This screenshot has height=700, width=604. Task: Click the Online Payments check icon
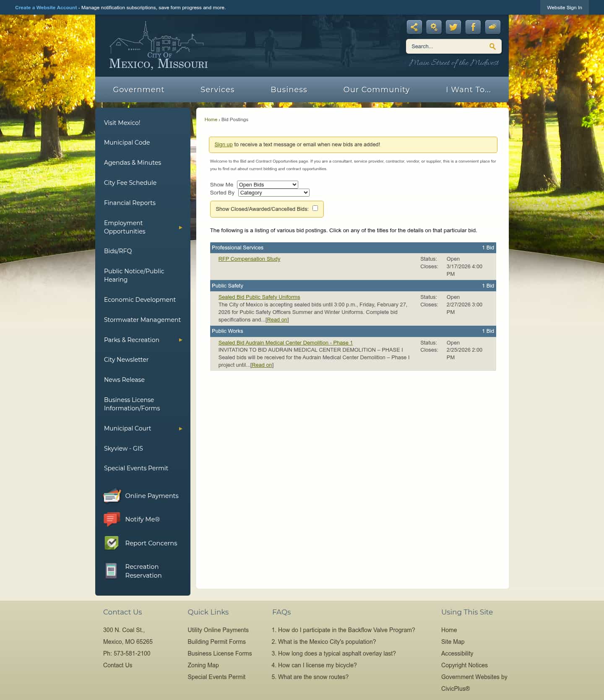[x=112, y=495]
